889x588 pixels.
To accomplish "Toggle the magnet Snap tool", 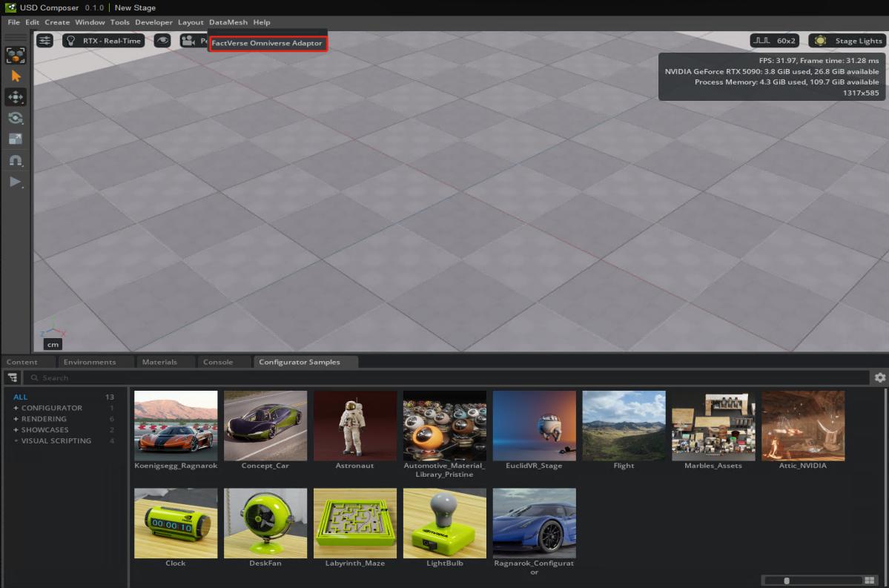I will click(x=16, y=160).
